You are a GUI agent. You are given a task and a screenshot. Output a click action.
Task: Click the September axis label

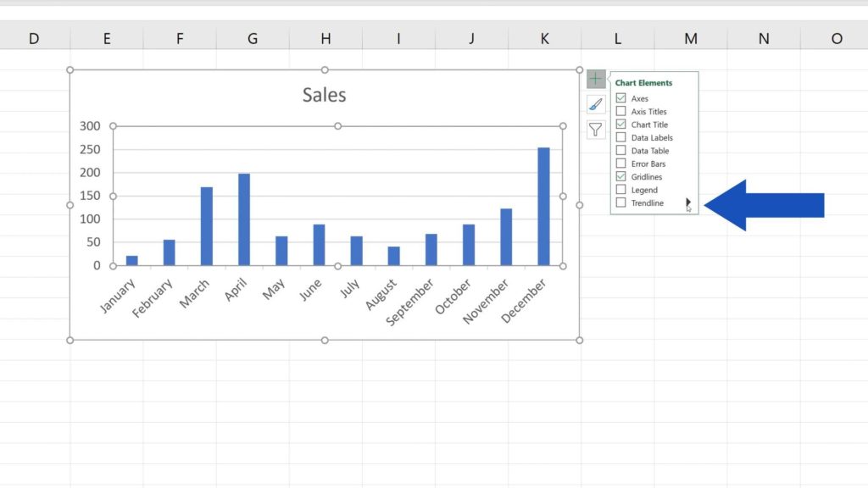click(409, 302)
